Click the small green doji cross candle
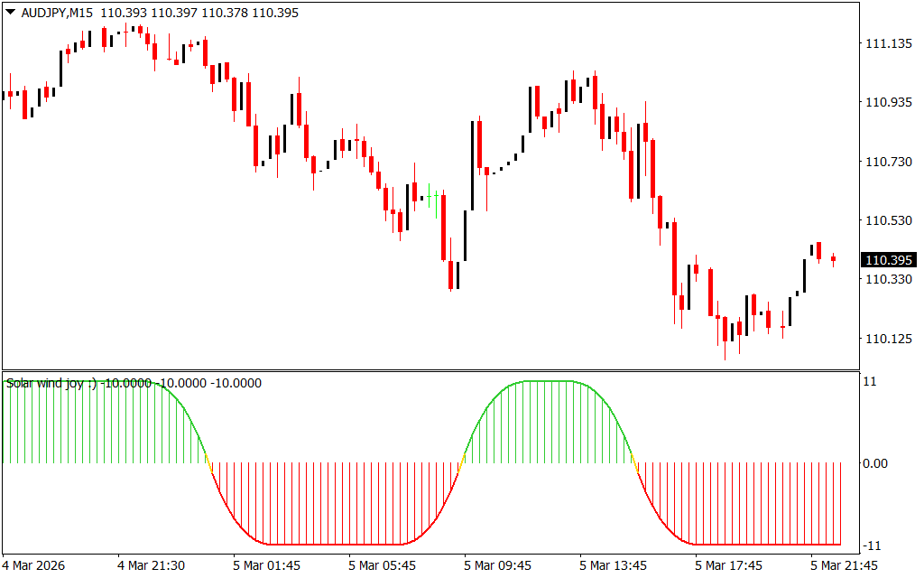This screenshot has width=924, height=578. (436, 194)
